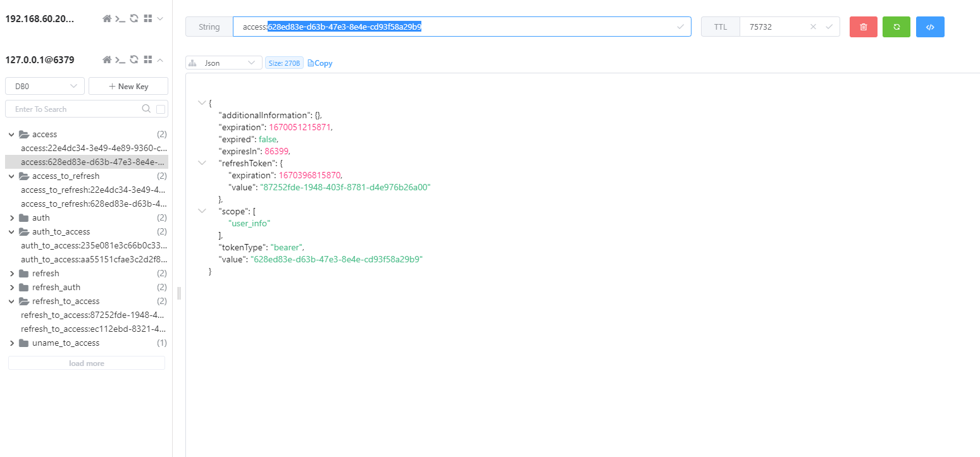Toggle the exact search checkbox
The image size is (980, 457).
tap(161, 109)
